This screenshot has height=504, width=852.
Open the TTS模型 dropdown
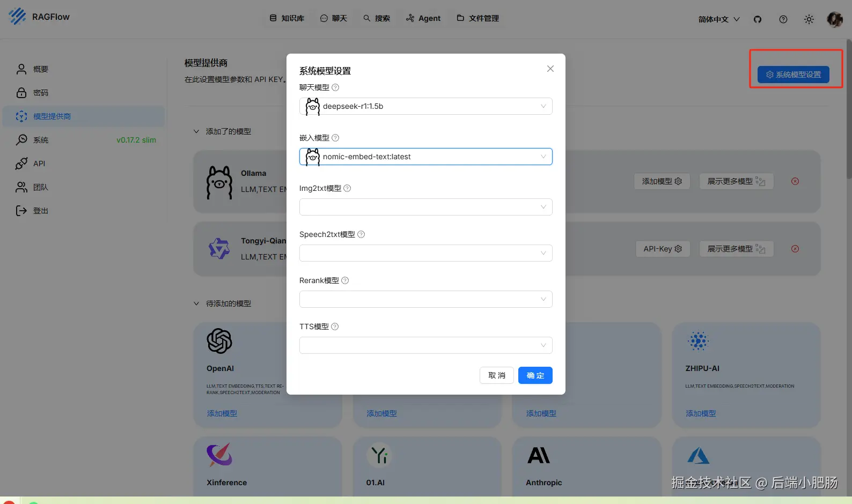(426, 345)
